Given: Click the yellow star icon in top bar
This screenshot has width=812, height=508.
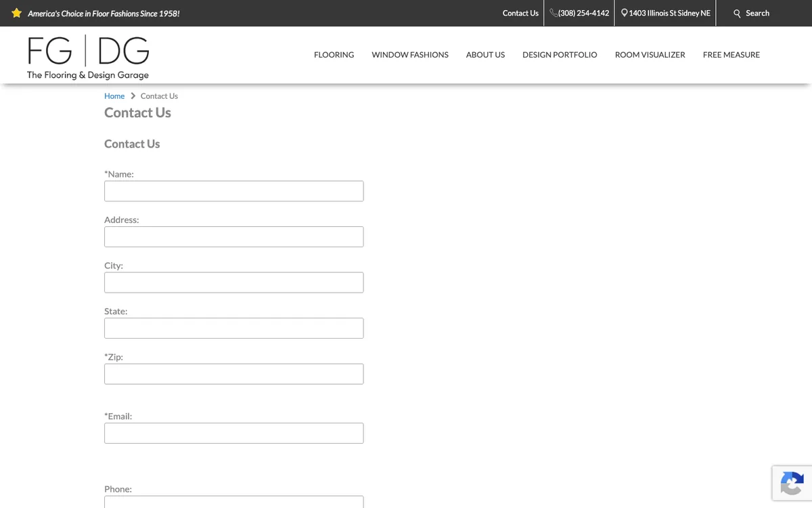Looking at the screenshot, I should [x=17, y=13].
